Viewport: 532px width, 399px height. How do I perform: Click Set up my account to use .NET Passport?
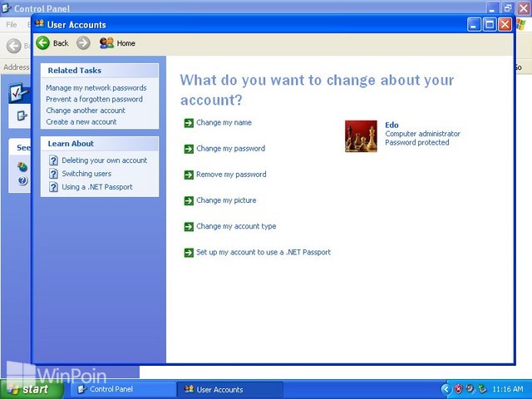264,252
